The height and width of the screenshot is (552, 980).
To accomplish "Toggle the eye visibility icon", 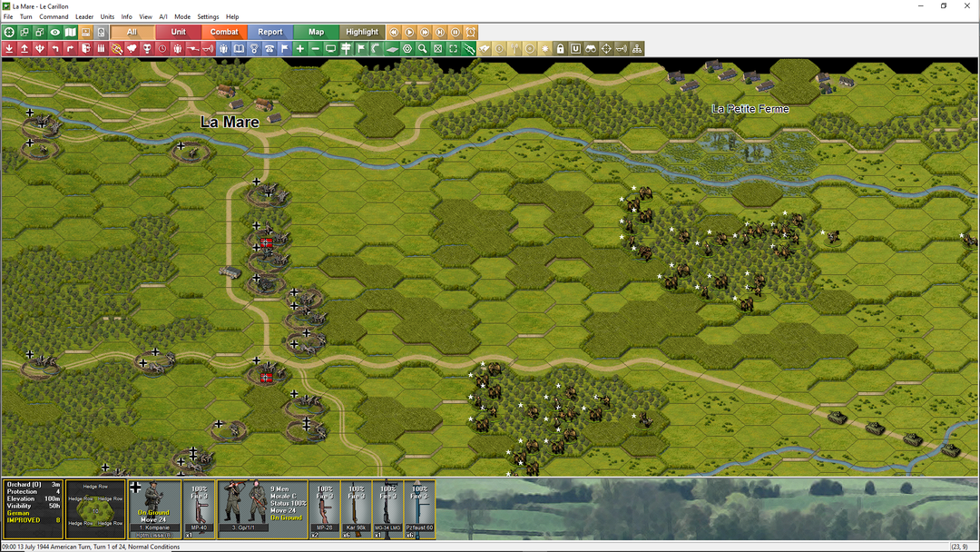I will click(55, 32).
